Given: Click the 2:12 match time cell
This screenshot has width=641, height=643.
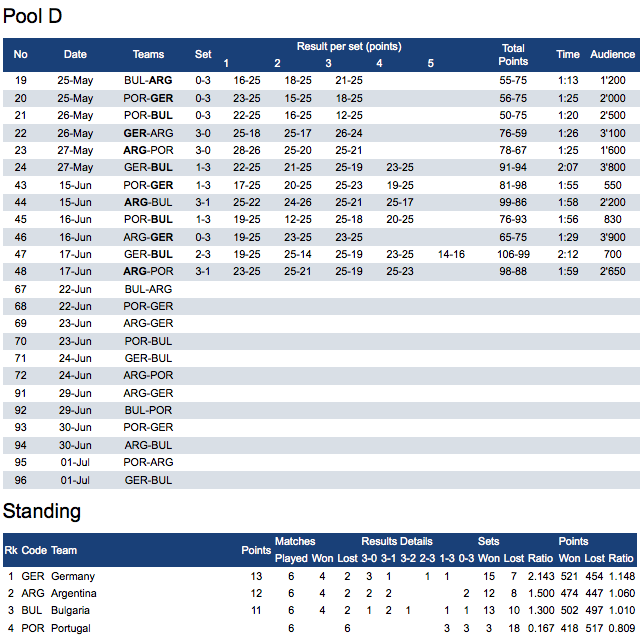Looking at the screenshot, I should (x=568, y=255).
